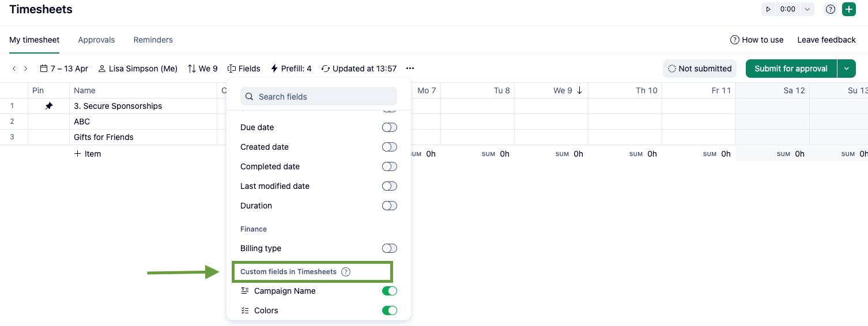Image resolution: width=868 pixels, height=326 pixels.
Task: Click Custom fields in Timesheets help icon
Action: [x=346, y=272]
